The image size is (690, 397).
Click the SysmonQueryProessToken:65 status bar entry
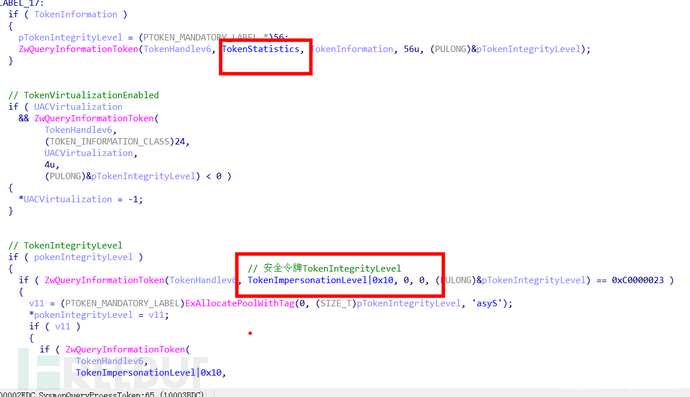point(96,394)
